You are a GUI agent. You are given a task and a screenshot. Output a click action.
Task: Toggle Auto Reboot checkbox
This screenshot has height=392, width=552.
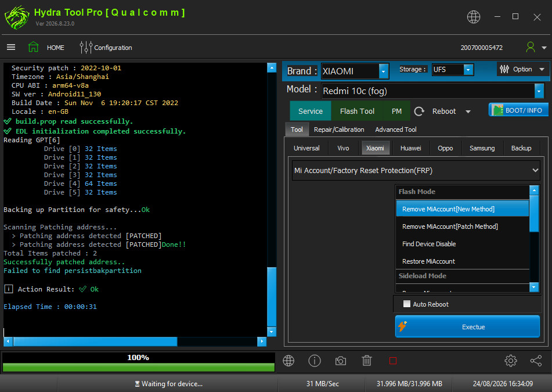click(x=407, y=304)
